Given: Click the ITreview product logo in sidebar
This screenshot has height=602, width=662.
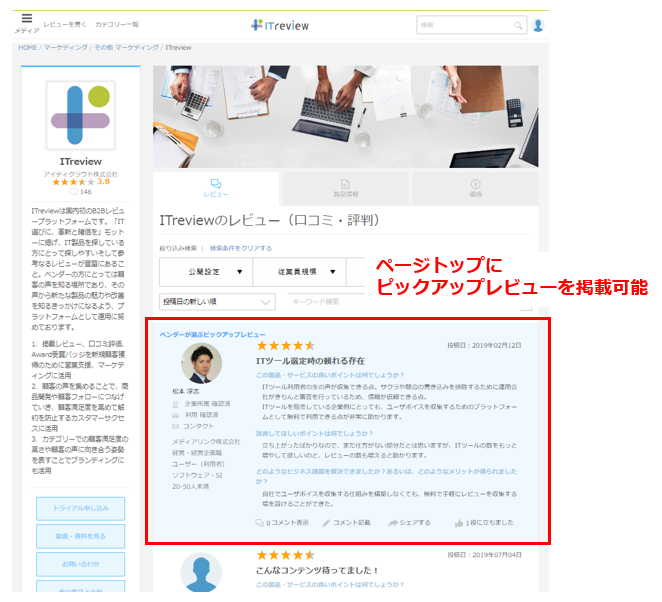Looking at the screenshot, I should coord(81,115).
